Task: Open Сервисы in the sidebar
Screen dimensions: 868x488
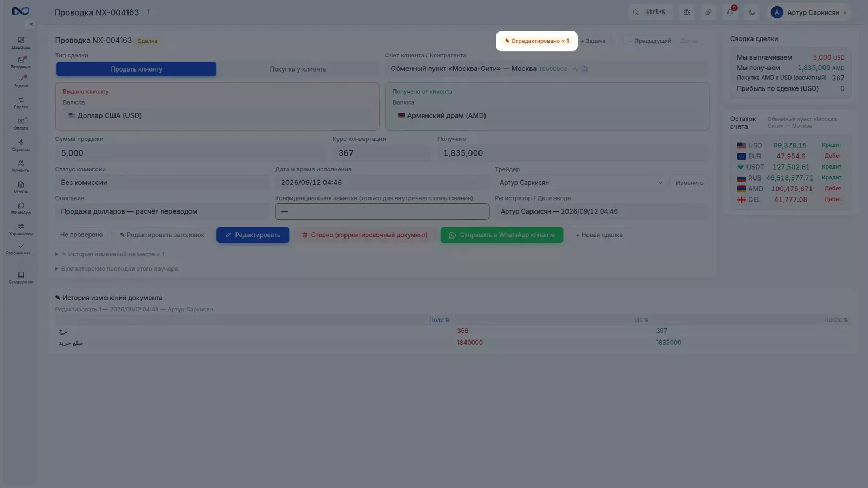Action: point(21,145)
